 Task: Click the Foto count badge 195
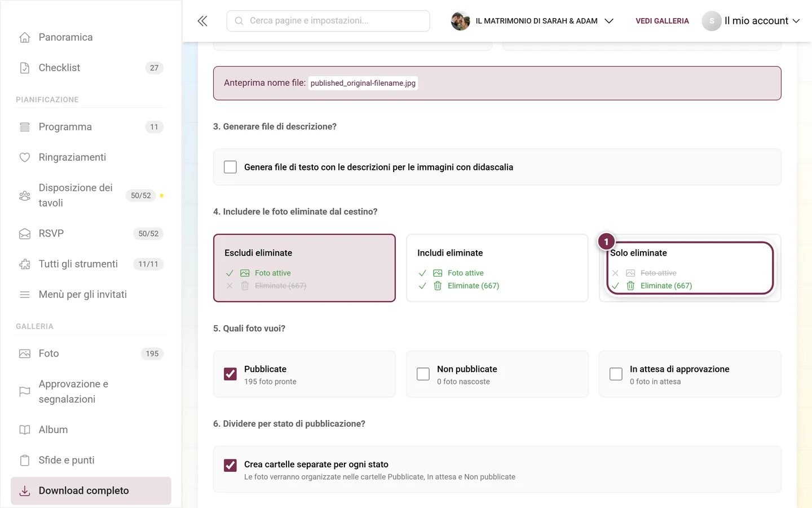tap(152, 354)
